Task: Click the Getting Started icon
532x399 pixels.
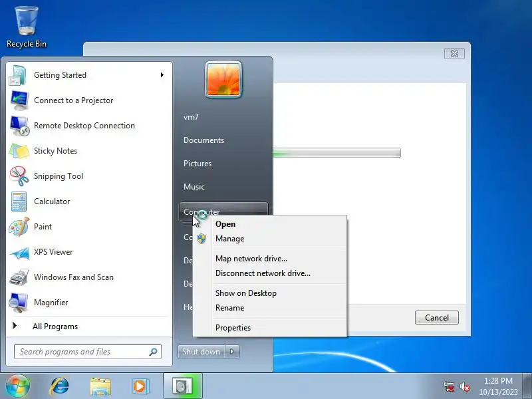Action: (x=18, y=75)
